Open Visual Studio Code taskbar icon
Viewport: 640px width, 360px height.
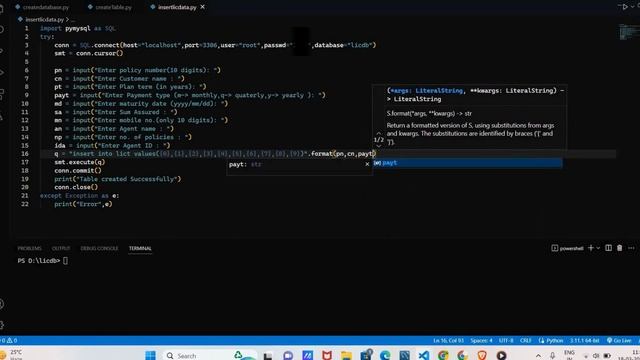424,355
